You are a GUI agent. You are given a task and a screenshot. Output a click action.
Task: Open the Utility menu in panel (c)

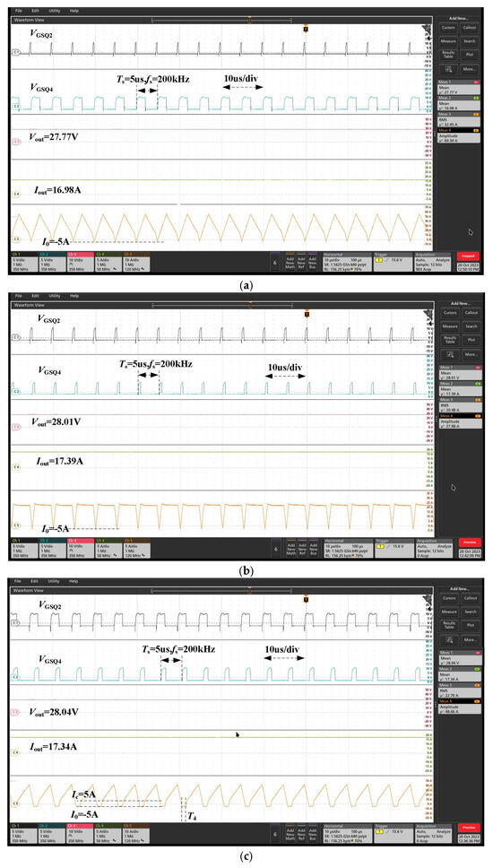[x=56, y=581]
